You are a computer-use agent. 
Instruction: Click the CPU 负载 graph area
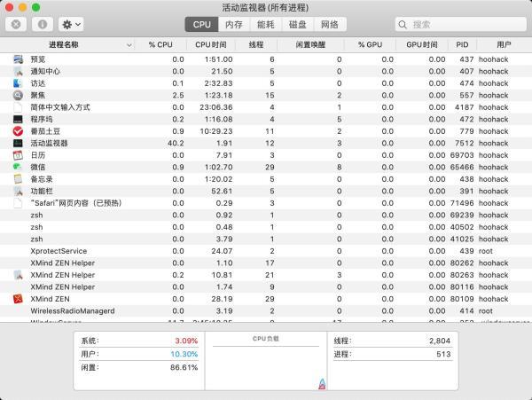(x=265, y=365)
